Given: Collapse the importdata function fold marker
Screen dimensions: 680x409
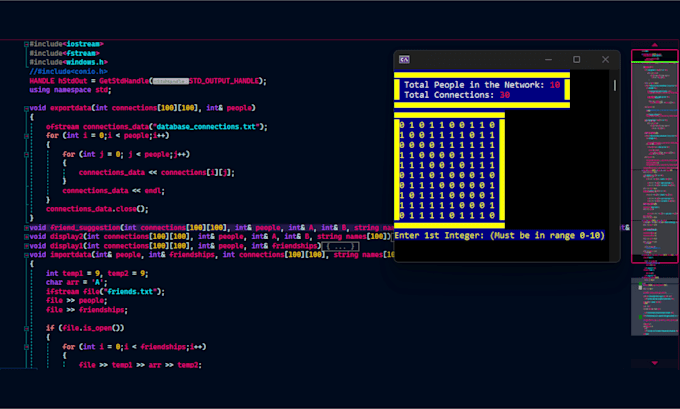Looking at the screenshot, I should (x=26, y=255).
